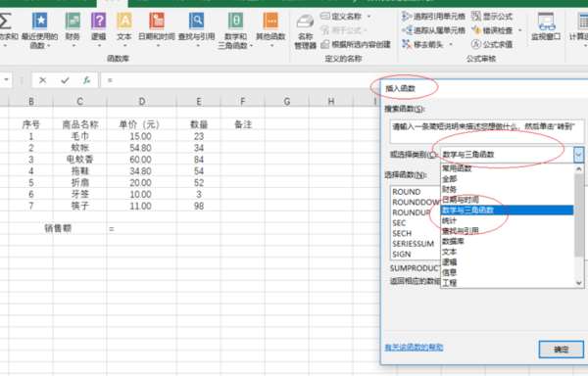Select highlighted 数学与三角函数 list item
Viewport: 588px width, 376px height.
(x=507, y=211)
